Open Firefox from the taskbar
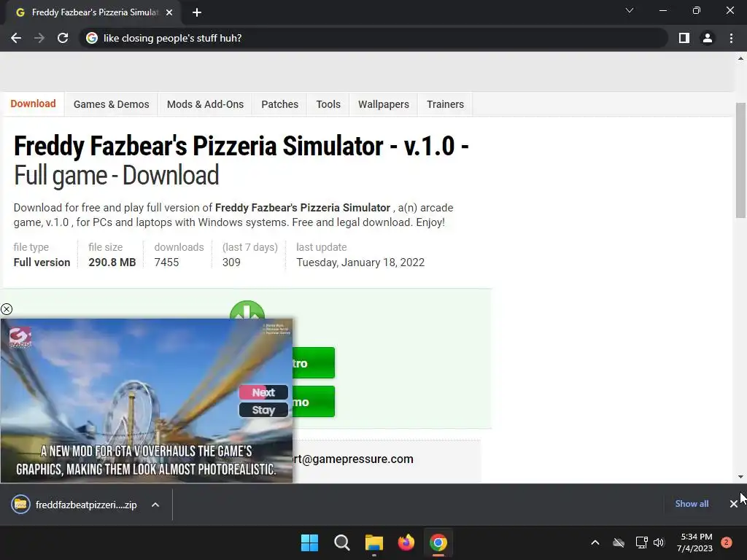 click(x=406, y=542)
